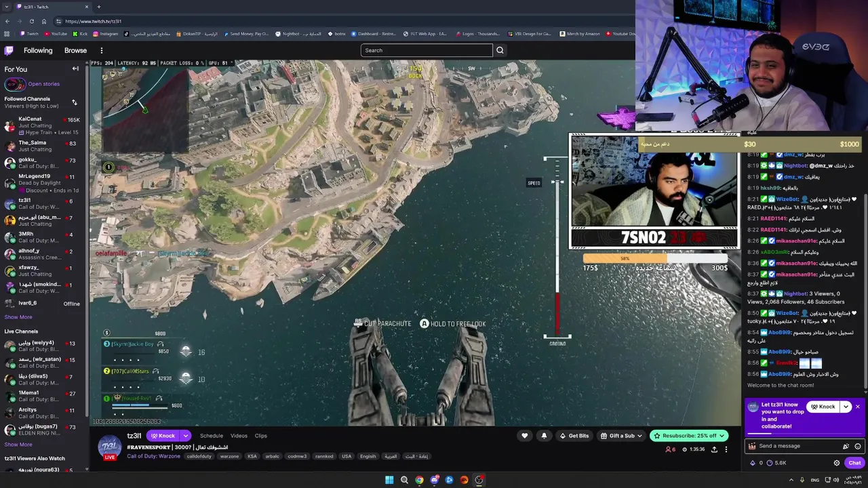Open xfawzy_ channel

(x=41, y=270)
